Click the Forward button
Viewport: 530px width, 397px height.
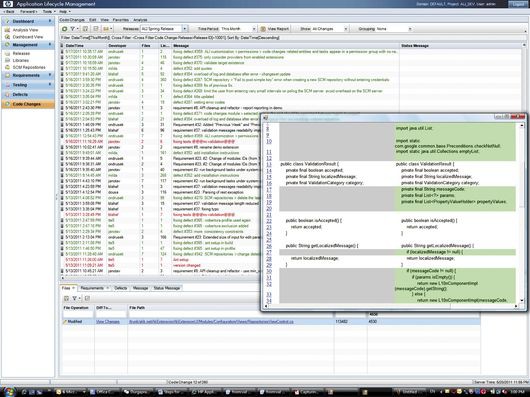pos(28,11)
